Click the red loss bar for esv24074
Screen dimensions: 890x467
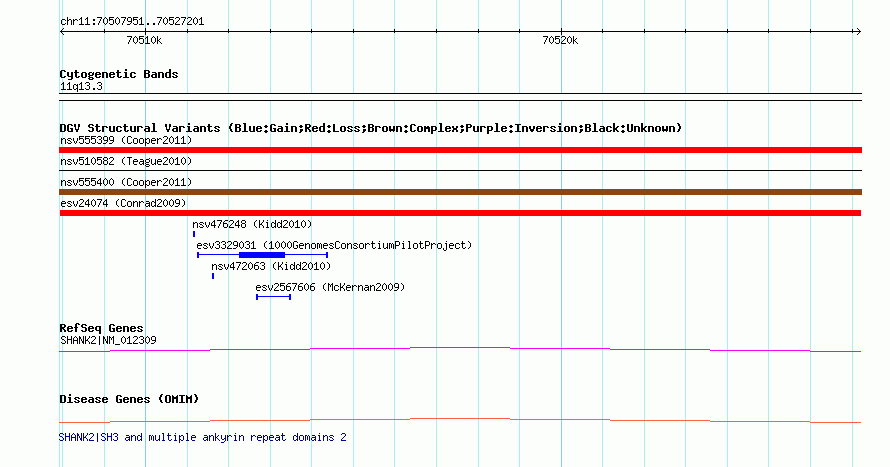tap(460, 213)
